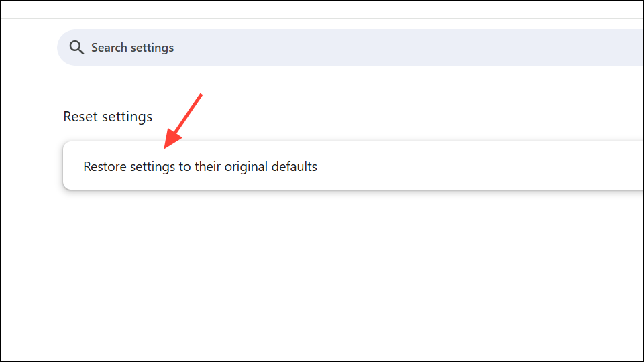The image size is (644, 362).
Task: Click blank page area below Restore card
Action: click(321, 275)
